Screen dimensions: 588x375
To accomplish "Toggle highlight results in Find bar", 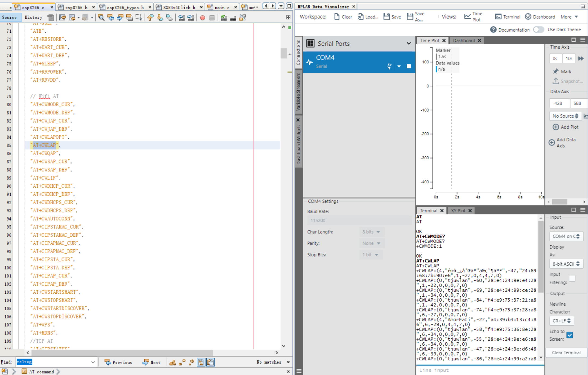I will (x=201, y=362).
